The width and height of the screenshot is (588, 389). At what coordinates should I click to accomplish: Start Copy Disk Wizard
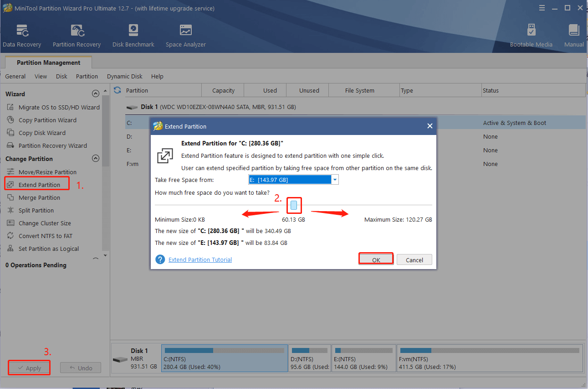[36, 133]
